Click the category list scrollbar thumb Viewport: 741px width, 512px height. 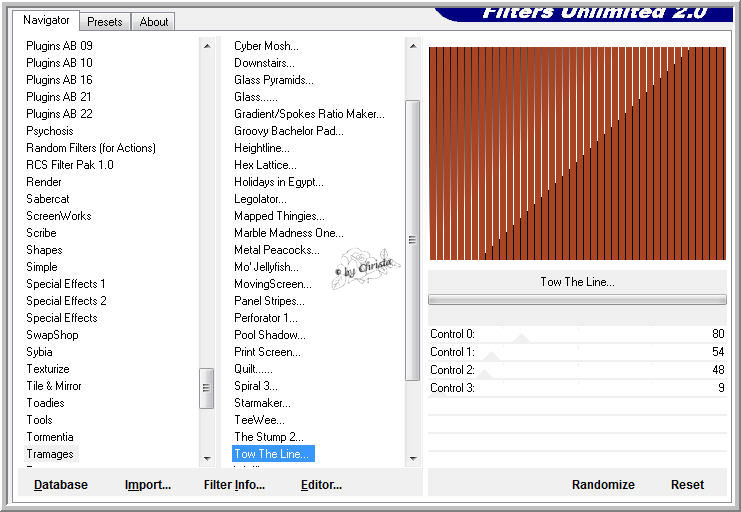pyautogui.click(x=207, y=388)
